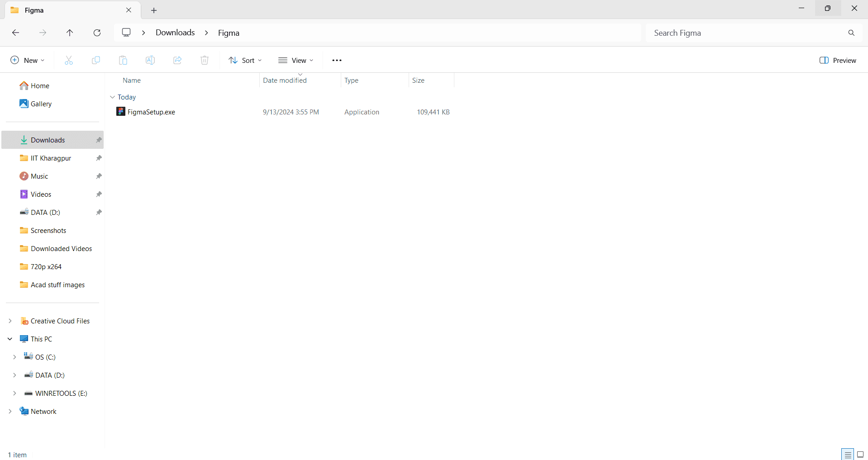The image size is (868, 460).
Task: Open the search icon in search bar
Action: [x=851, y=33]
